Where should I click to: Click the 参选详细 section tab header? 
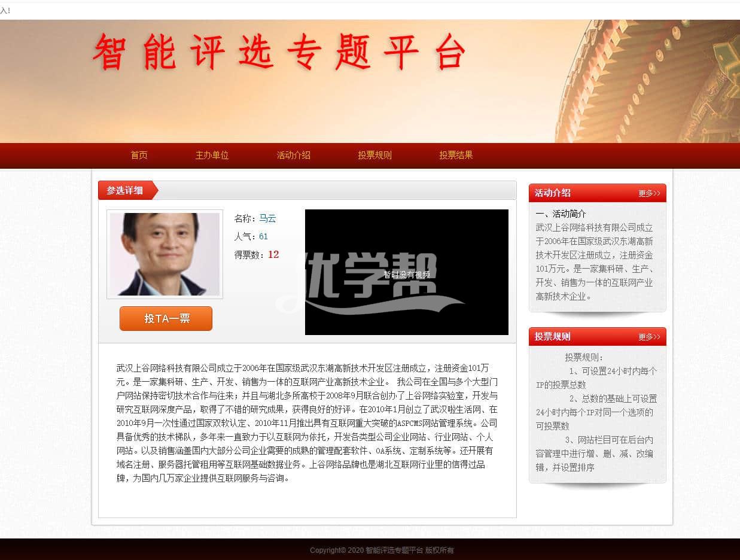125,190
